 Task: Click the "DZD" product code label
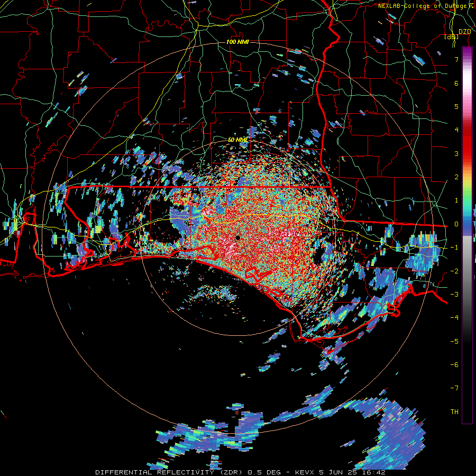(464, 32)
